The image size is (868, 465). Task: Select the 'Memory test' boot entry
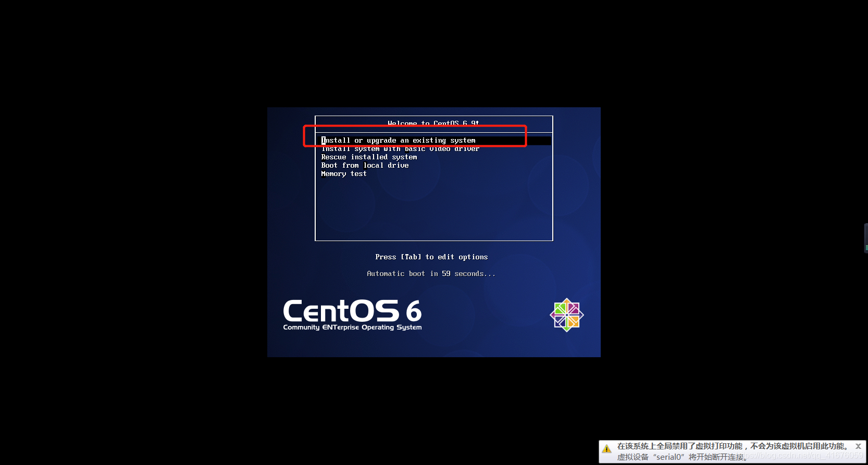coord(344,174)
